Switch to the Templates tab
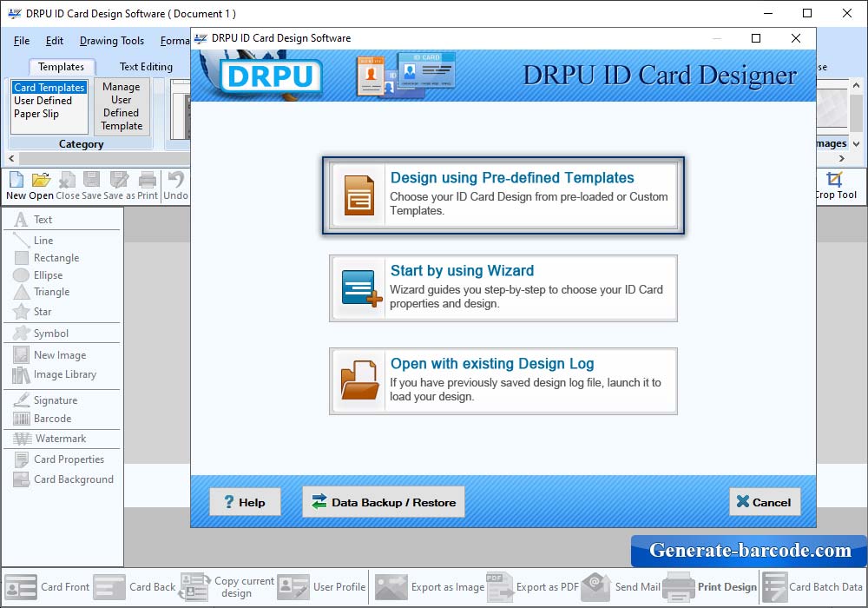868x608 pixels. [61, 67]
